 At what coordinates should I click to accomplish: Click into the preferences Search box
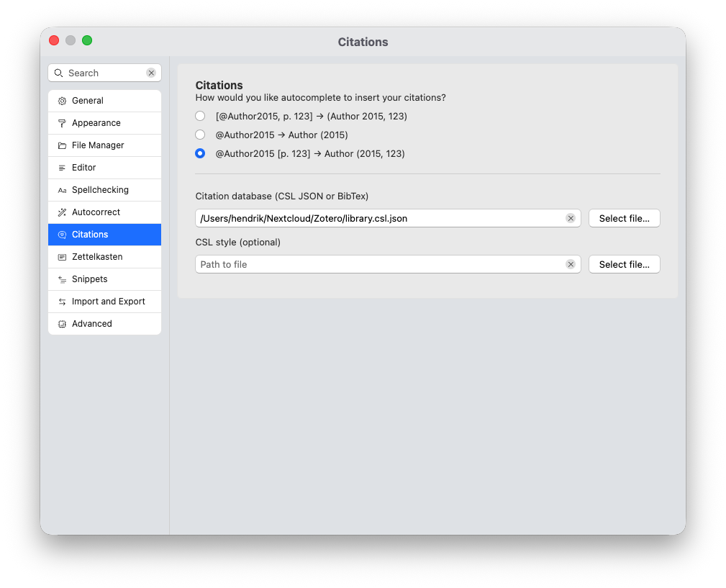click(x=104, y=73)
